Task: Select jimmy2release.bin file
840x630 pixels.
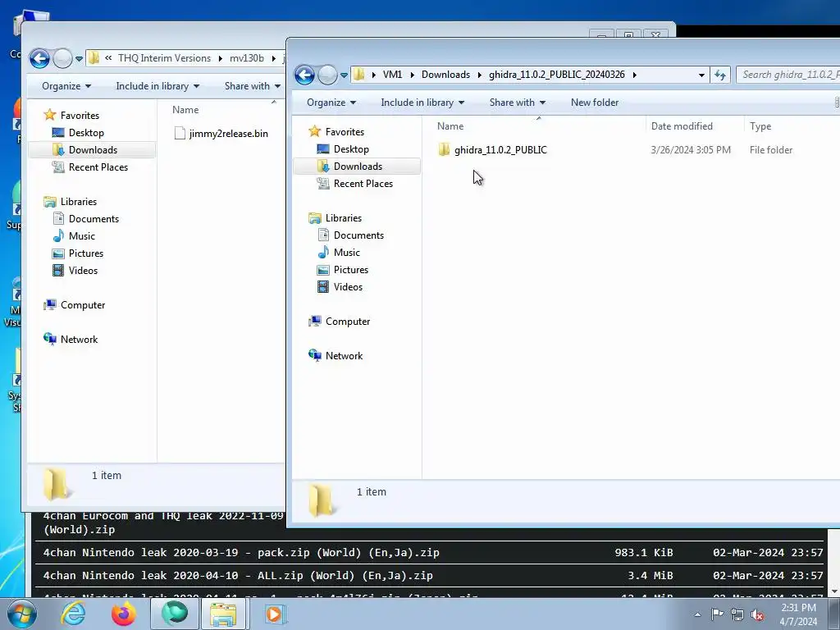Action: click(x=228, y=134)
